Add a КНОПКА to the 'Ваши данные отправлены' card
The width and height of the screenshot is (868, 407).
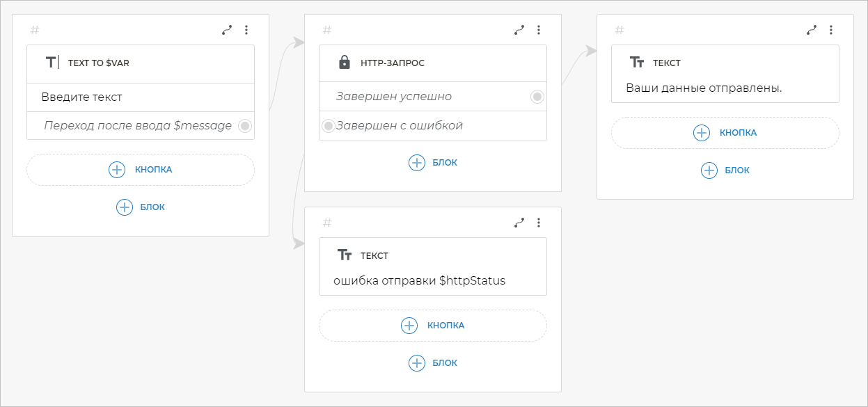click(x=725, y=132)
